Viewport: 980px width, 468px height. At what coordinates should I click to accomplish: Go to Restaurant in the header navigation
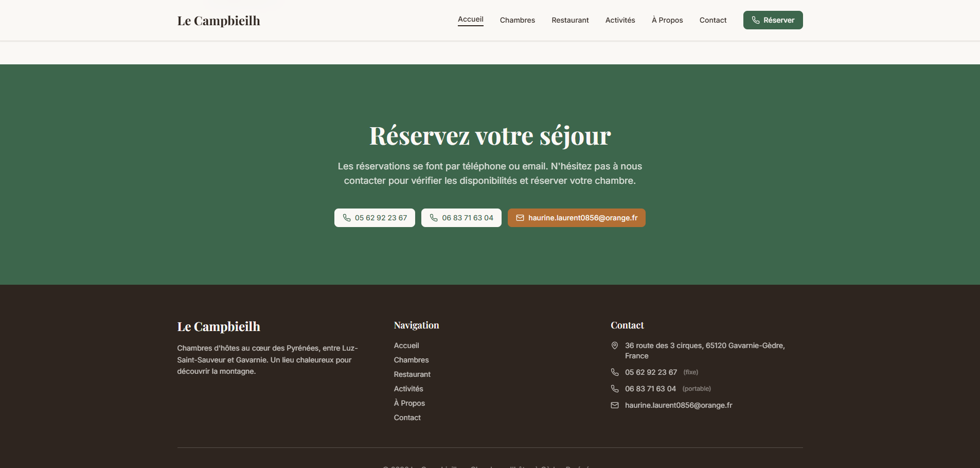[570, 20]
